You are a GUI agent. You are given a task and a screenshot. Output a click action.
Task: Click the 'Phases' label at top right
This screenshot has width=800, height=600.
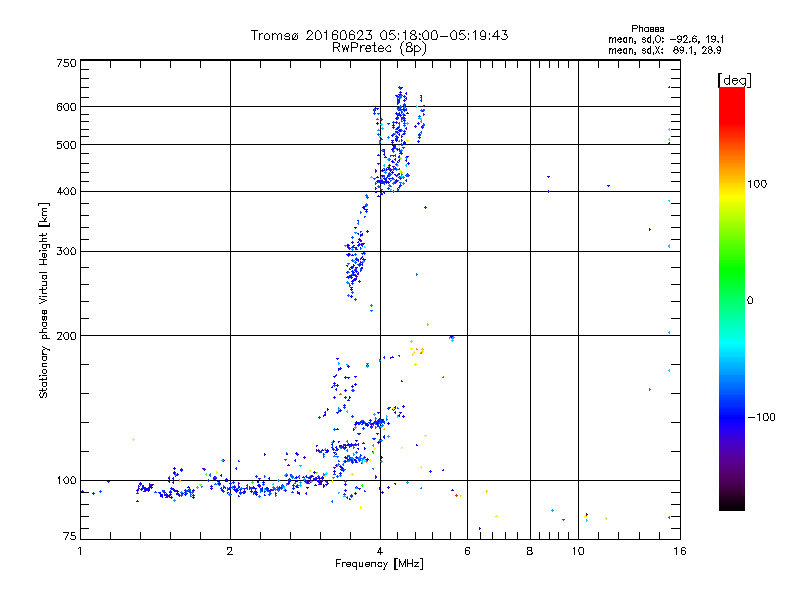(647, 29)
